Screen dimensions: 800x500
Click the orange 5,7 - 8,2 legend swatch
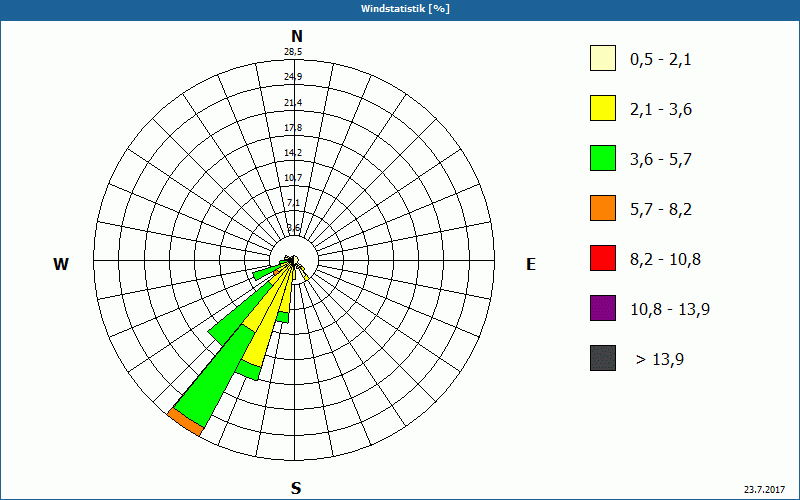point(603,208)
